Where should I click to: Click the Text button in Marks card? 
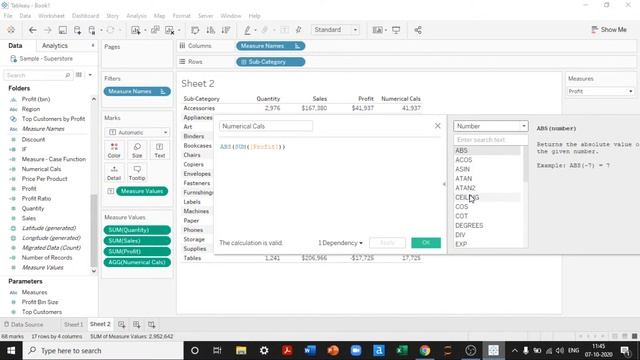pyautogui.click(x=160, y=151)
